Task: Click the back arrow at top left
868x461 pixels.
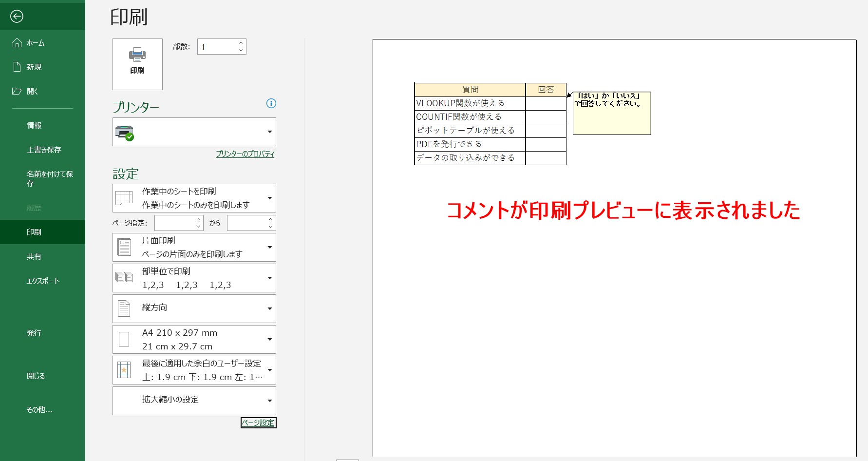Action: click(18, 16)
